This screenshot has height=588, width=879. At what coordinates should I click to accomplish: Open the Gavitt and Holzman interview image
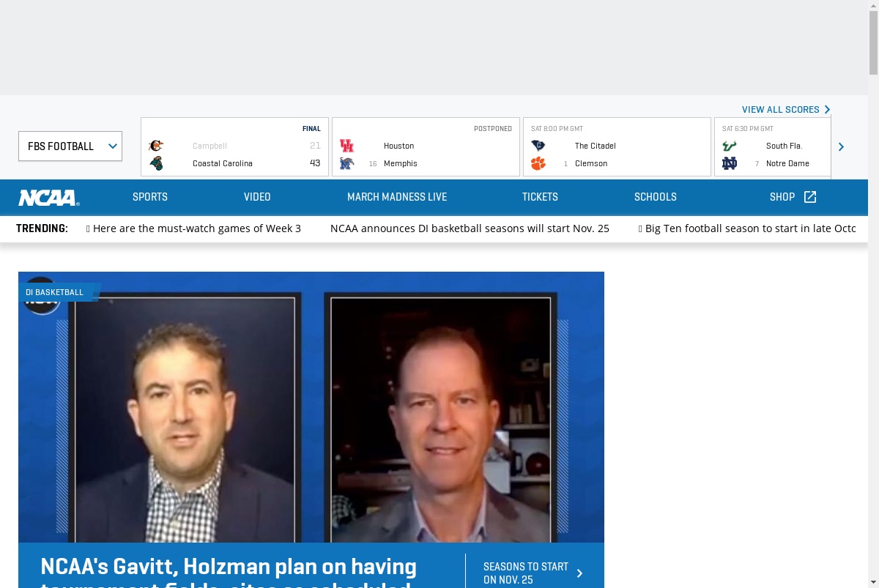pyautogui.click(x=311, y=407)
